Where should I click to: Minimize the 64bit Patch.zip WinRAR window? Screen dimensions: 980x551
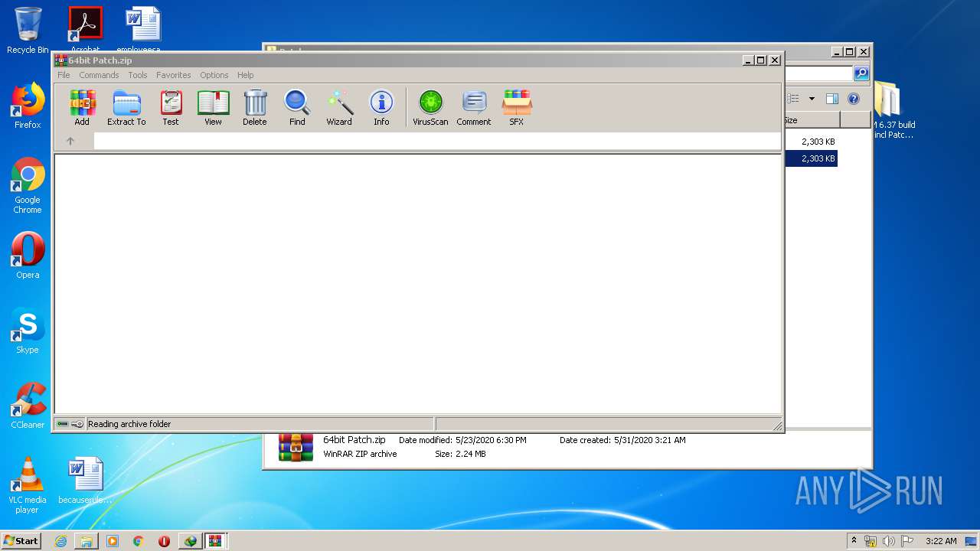[x=748, y=60]
